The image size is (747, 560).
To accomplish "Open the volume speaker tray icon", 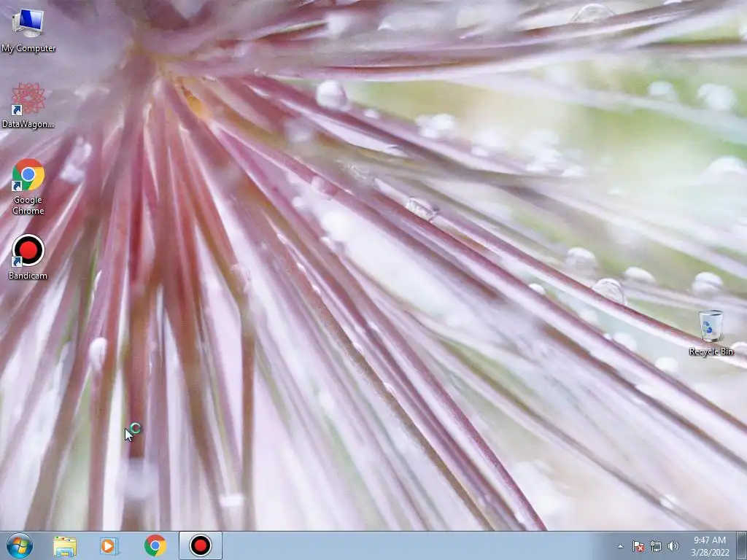I will [673, 546].
